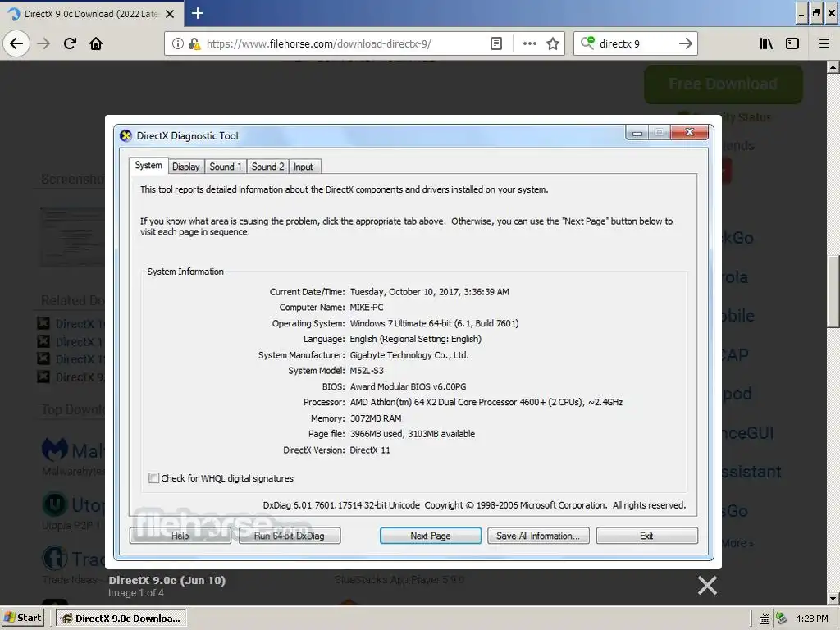Open the Sound 1 tab
840x630 pixels.
(x=226, y=167)
